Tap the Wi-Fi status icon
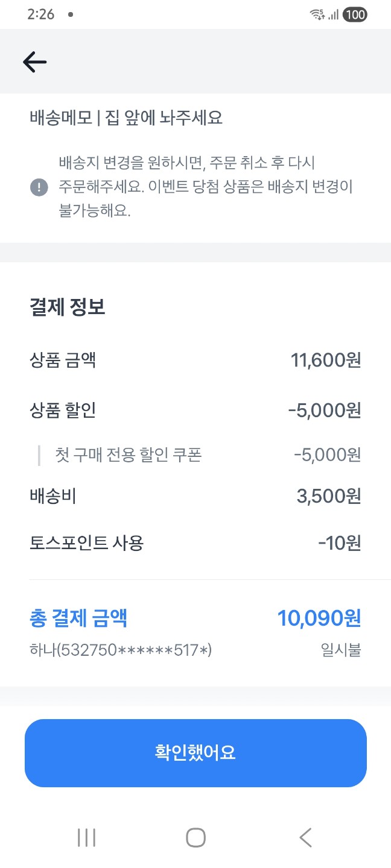Viewport: 391px width, 868px height. (x=316, y=14)
